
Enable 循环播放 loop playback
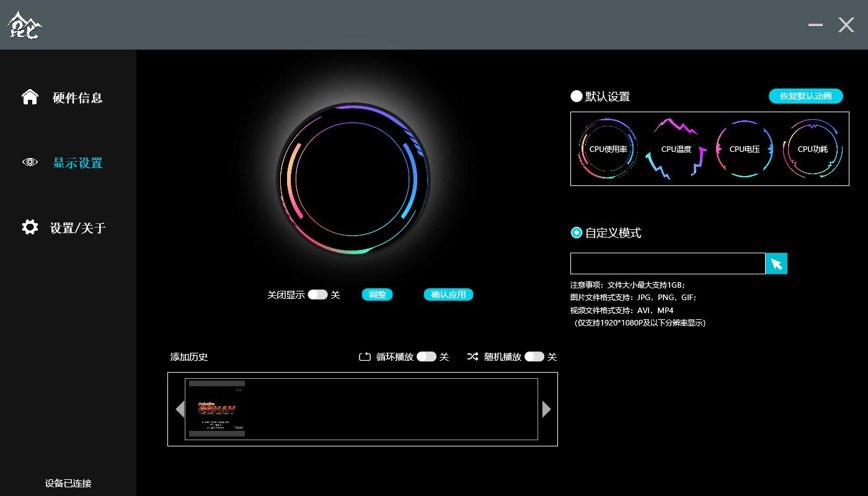coord(427,356)
